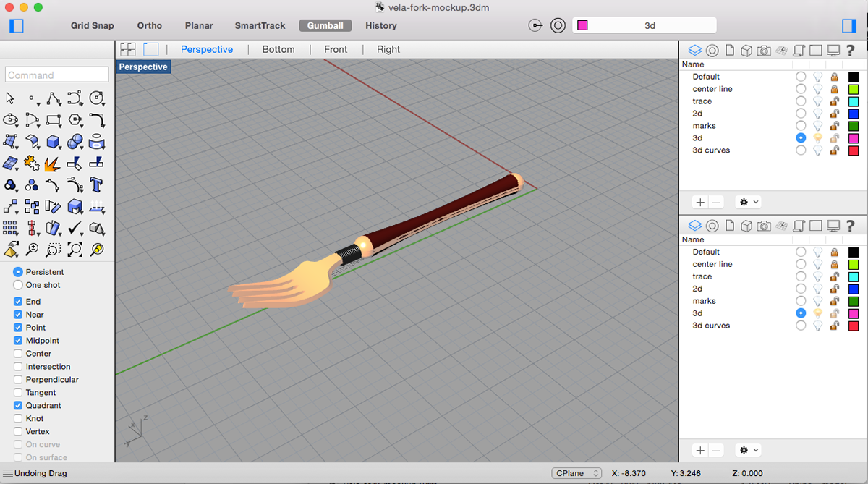This screenshot has height=484, width=868.
Task: Make trace the current layer in upper panel
Action: [x=801, y=101]
